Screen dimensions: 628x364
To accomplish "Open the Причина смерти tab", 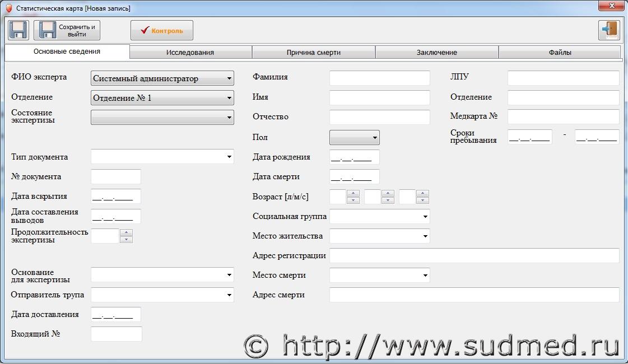I will pyautogui.click(x=313, y=53).
